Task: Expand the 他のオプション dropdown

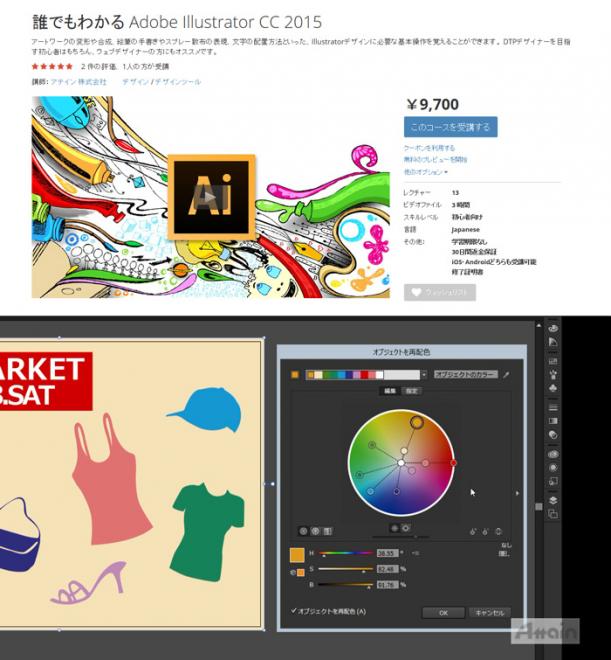Action: tap(426, 172)
